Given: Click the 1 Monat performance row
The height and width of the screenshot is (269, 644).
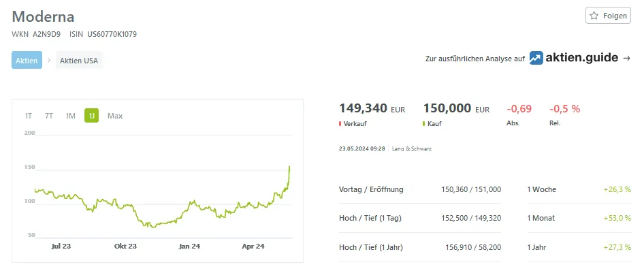Looking at the screenshot, I should coord(579,218).
